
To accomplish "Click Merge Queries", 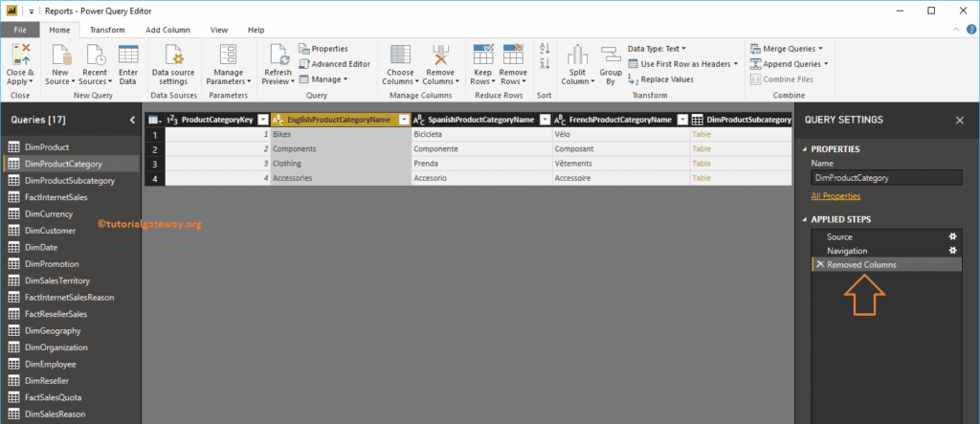I will point(785,48).
